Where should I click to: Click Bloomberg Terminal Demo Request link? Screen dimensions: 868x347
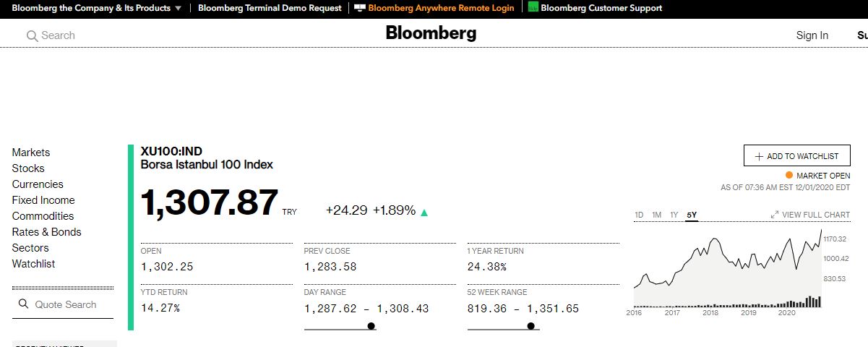click(x=270, y=8)
